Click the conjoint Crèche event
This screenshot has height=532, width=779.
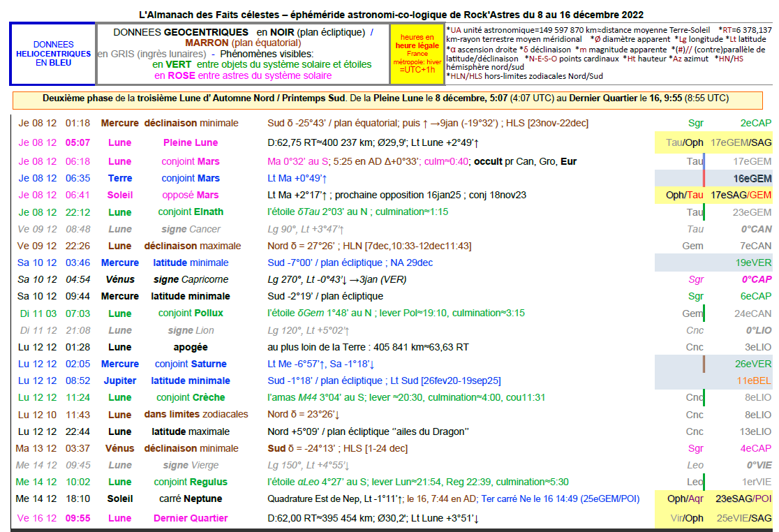[191, 397]
